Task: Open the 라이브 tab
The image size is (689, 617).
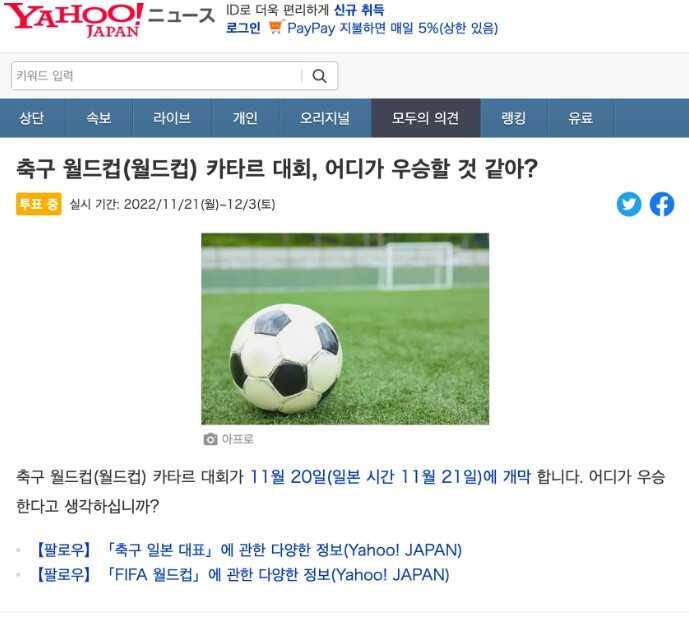Action: (x=172, y=118)
